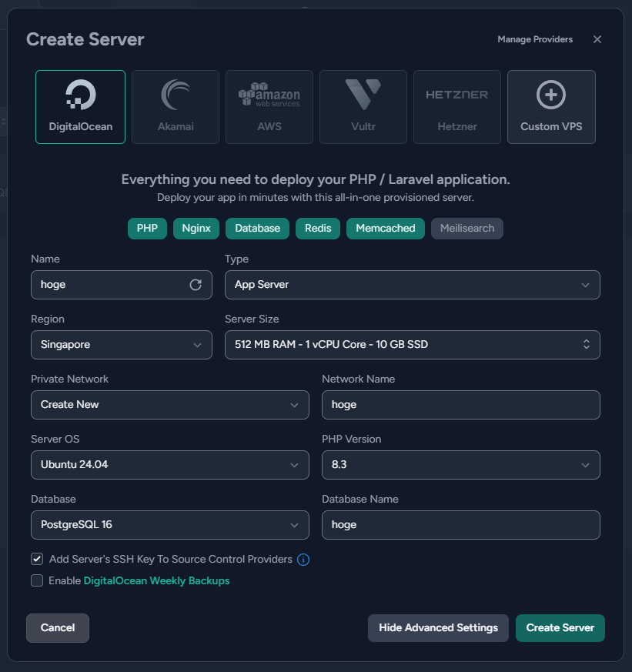Click Hide Advanced Settings button
The width and height of the screenshot is (632, 672).
pos(438,628)
